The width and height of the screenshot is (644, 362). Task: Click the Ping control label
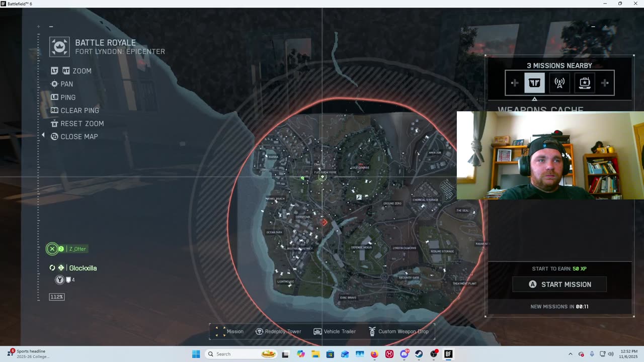68,98
